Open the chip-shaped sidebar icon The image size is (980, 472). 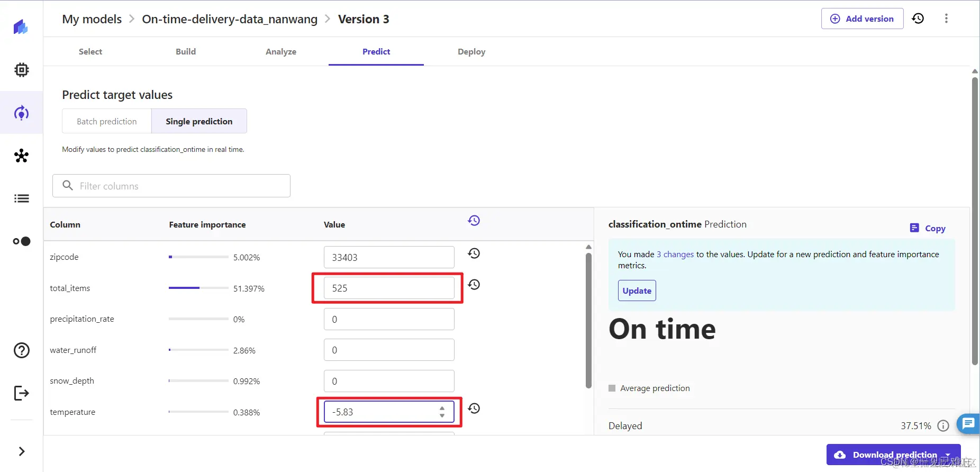pos(21,70)
